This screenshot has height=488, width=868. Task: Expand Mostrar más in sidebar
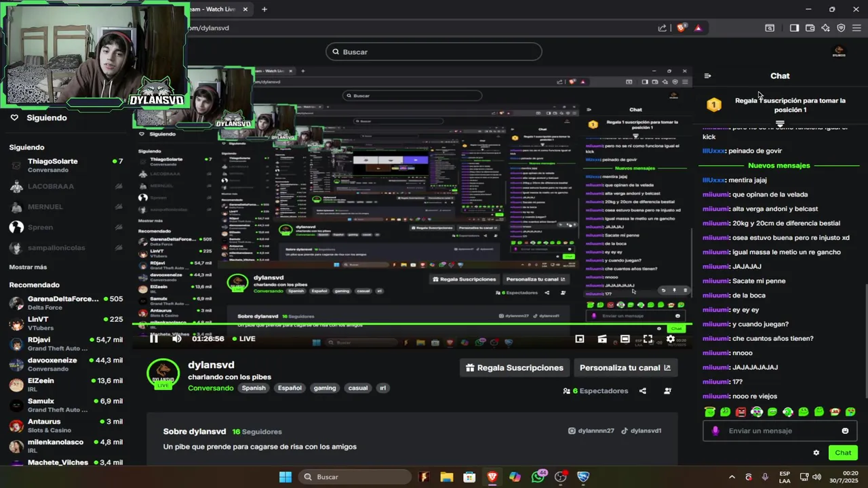[28, 268]
